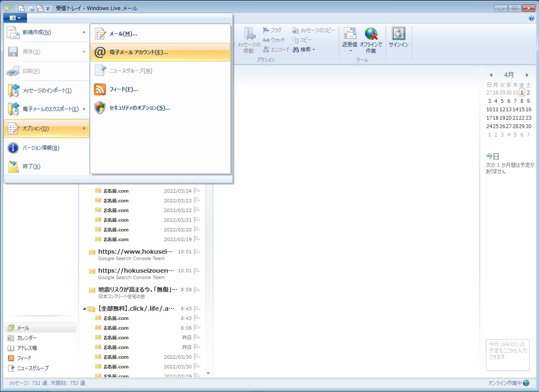Click the オンライン作業中 globe icon in the status bar
539x392 pixels.
pyautogui.click(x=526, y=383)
